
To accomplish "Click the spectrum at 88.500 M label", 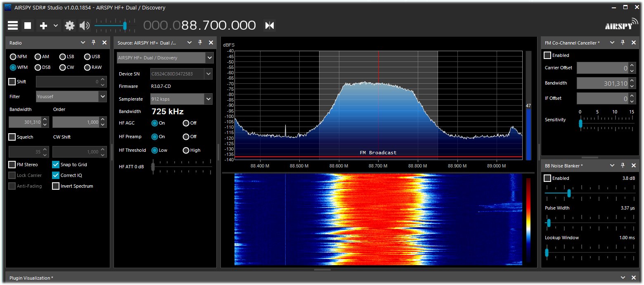I will (299, 166).
